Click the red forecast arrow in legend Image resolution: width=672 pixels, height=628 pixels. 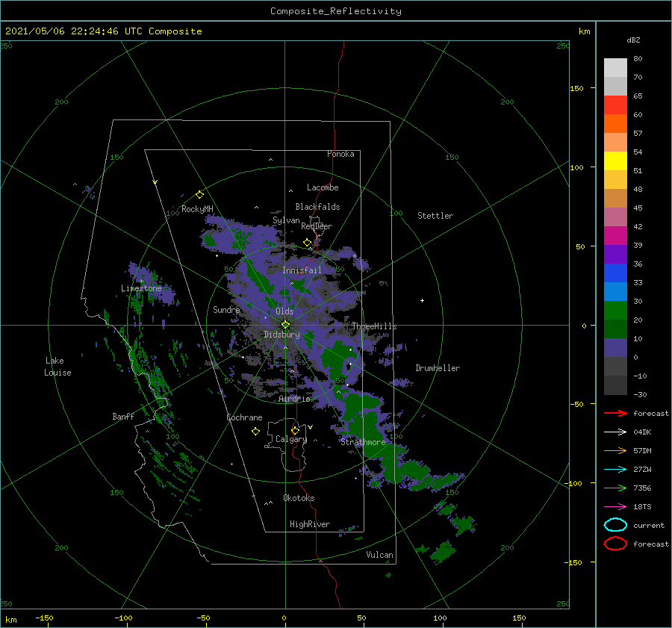point(615,413)
